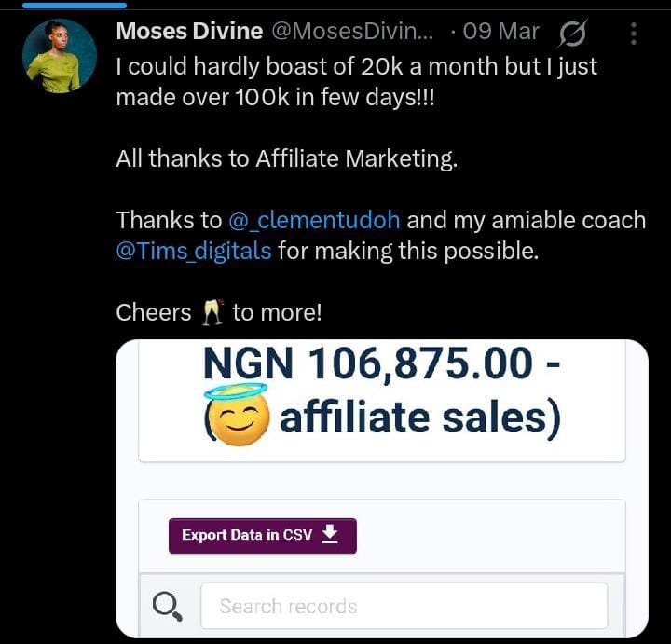This screenshot has height=644, width=671.
Task: Open the @_clementudoh mention
Action: [314, 221]
